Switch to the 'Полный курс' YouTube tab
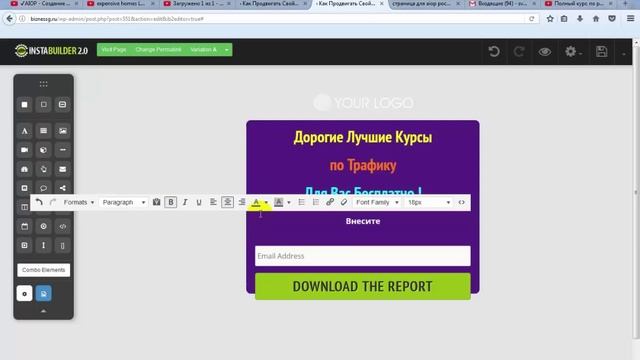 coord(579,4)
